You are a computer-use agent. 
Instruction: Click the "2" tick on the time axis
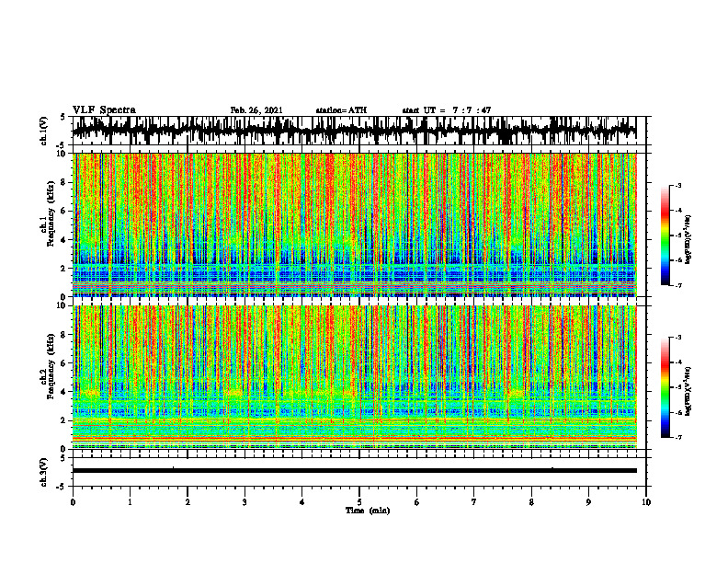pos(188,502)
